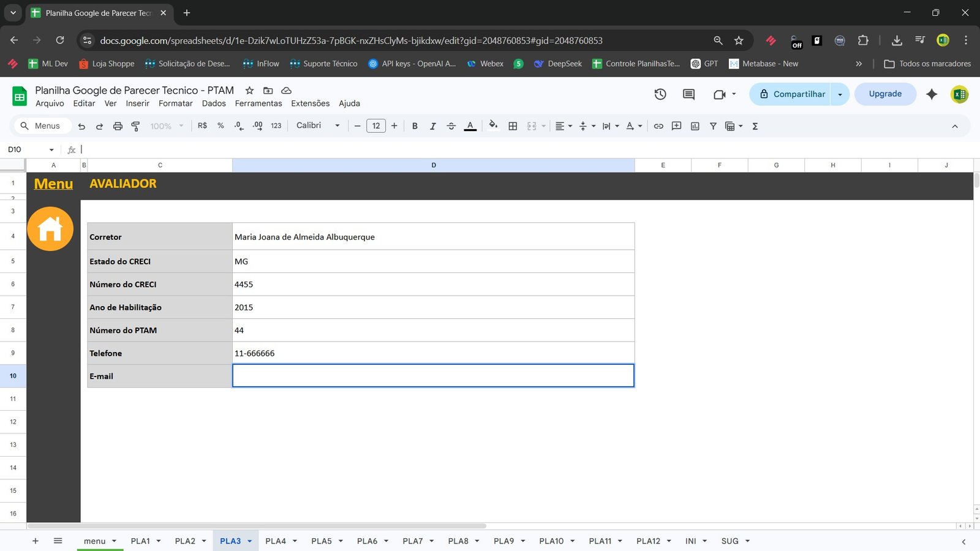The image size is (980, 551).
Task: Create a filter
Action: pyautogui.click(x=713, y=126)
